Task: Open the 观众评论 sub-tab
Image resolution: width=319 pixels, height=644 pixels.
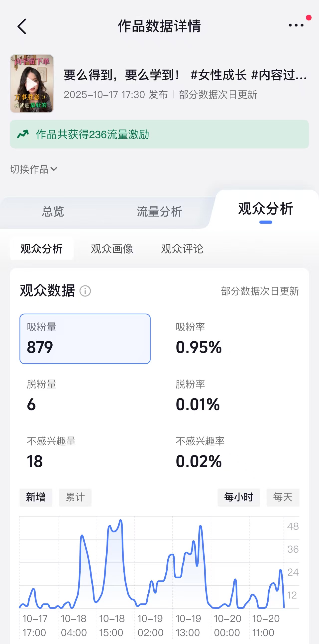Action: pos(182,249)
